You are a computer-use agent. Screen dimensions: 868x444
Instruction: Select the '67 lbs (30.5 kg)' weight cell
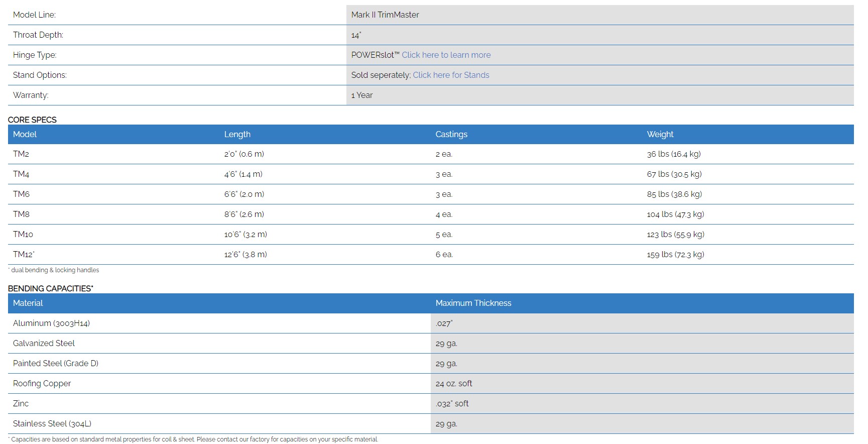pyautogui.click(x=674, y=174)
